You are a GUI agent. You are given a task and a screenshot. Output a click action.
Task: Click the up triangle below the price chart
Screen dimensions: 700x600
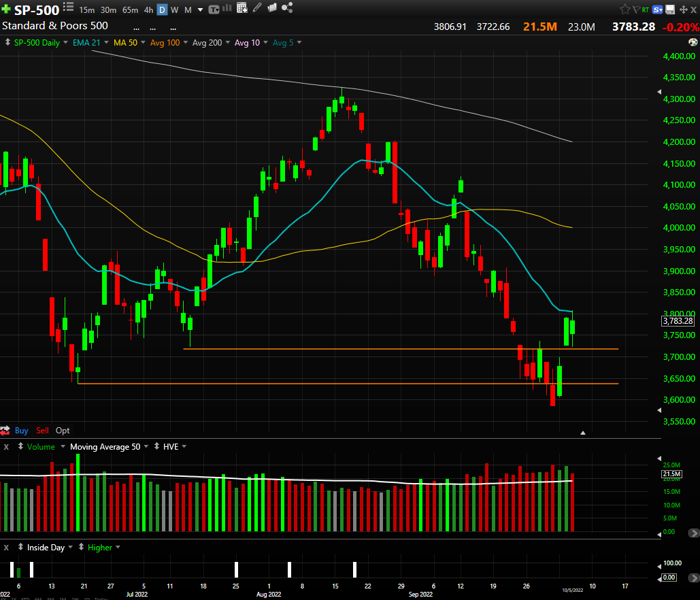582,433
